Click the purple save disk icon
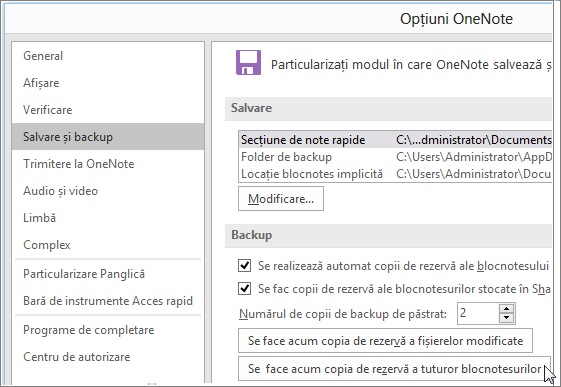This screenshot has width=561, height=387. tap(248, 63)
